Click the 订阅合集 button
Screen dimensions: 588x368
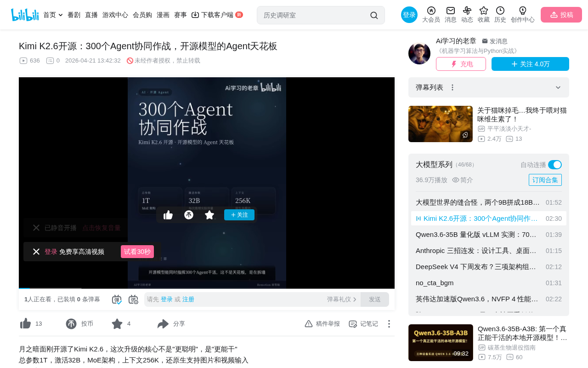coord(545,180)
